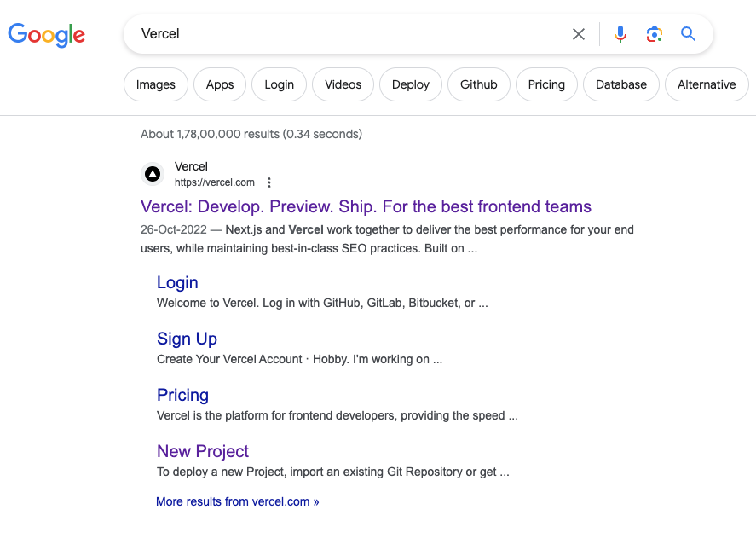Image resolution: width=756 pixels, height=533 pixels.
Task: Click the blue magnifier search button
Action: click(x=689, y=34)
